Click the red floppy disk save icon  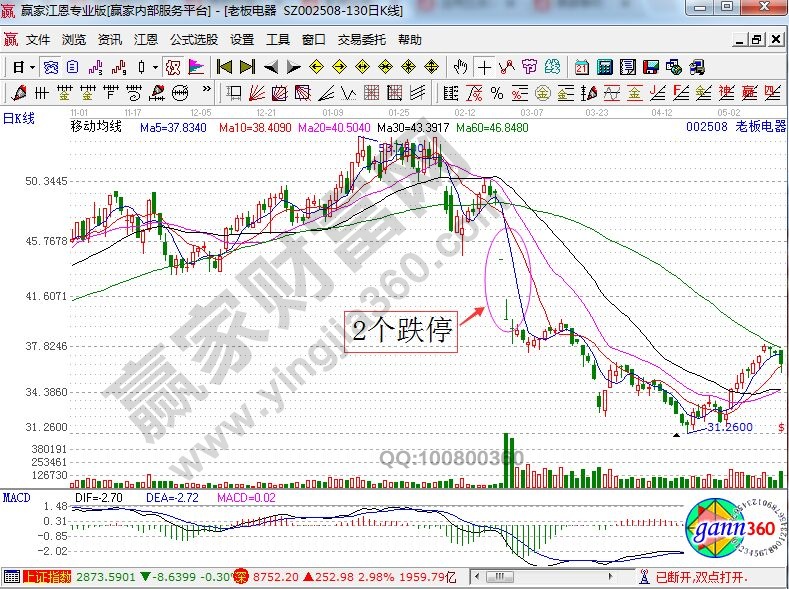click(651, 67)
